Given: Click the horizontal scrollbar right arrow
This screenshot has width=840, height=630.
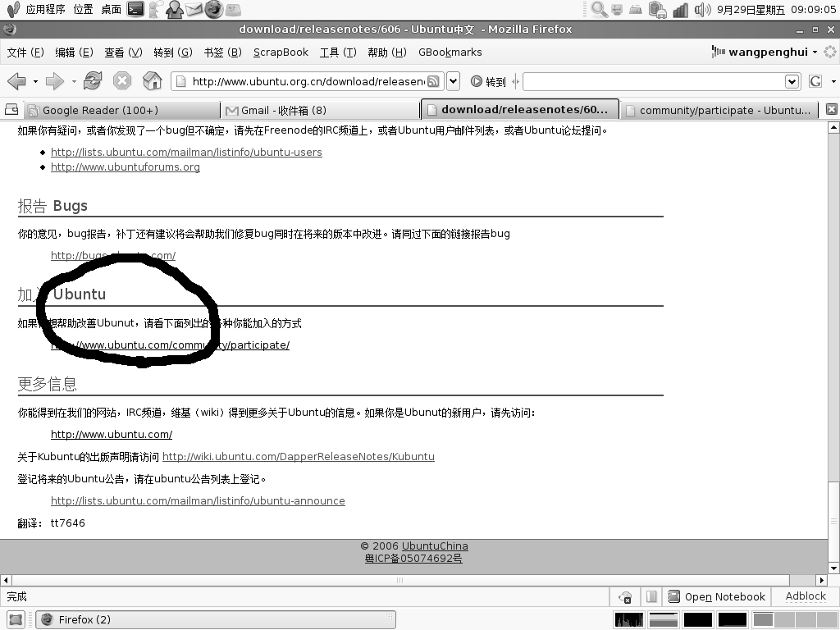Looking at the screenshot, I should click(822, 580).
